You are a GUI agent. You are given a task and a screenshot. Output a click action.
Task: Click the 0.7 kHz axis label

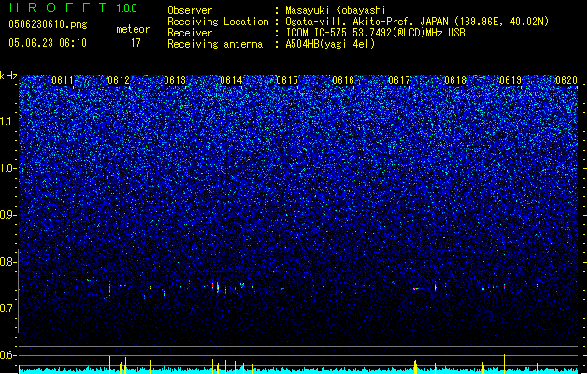[7, 309]
